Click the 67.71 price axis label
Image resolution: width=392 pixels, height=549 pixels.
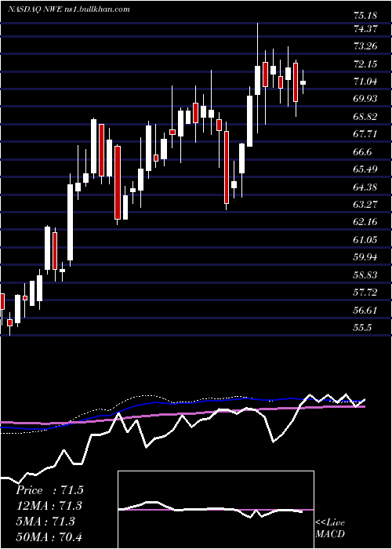click(x=365, y=134)
